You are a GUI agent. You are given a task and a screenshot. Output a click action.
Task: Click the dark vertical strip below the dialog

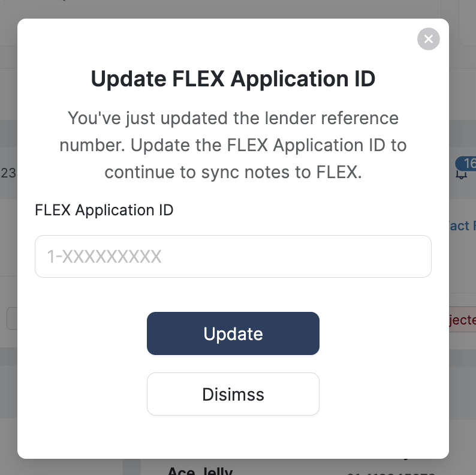click(132, 467)
